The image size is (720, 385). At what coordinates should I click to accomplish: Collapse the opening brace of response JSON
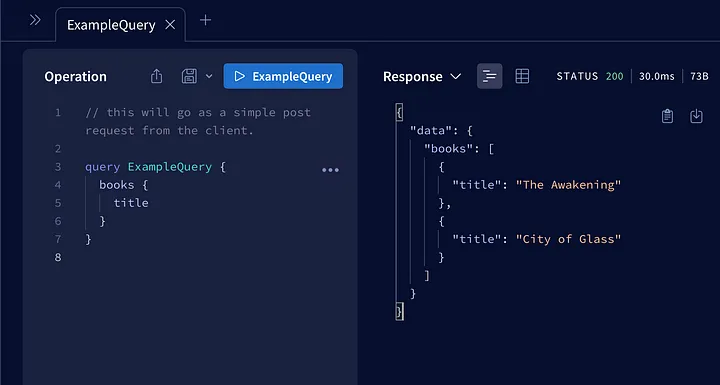(399, 113)
